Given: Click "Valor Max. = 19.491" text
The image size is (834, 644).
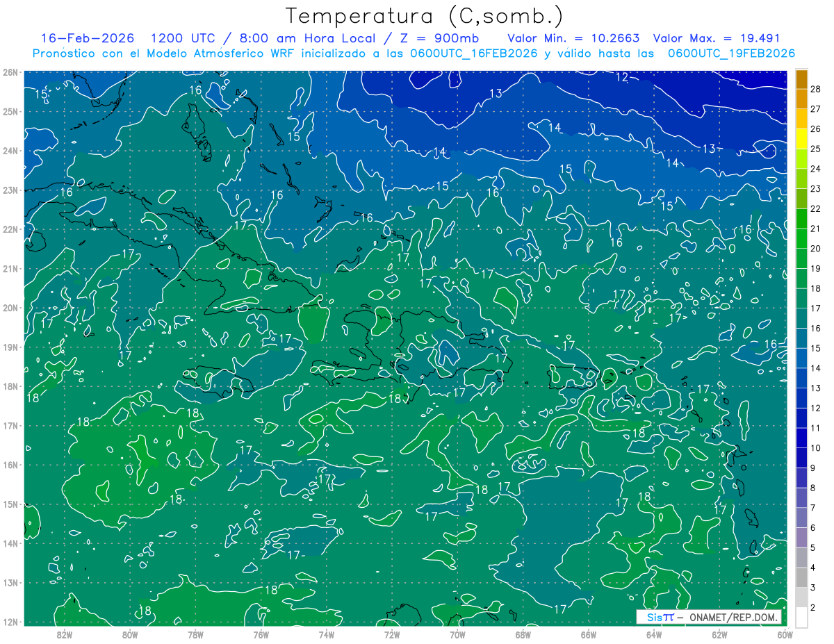Looking at the screenshot, I should coord(717,38).
